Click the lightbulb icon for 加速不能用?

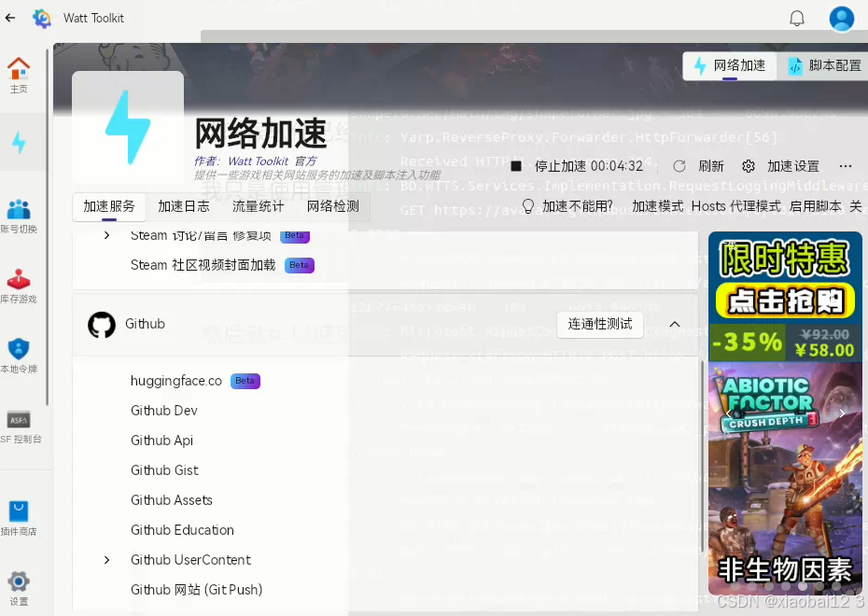pyautogui.click(x=528, y=206)
